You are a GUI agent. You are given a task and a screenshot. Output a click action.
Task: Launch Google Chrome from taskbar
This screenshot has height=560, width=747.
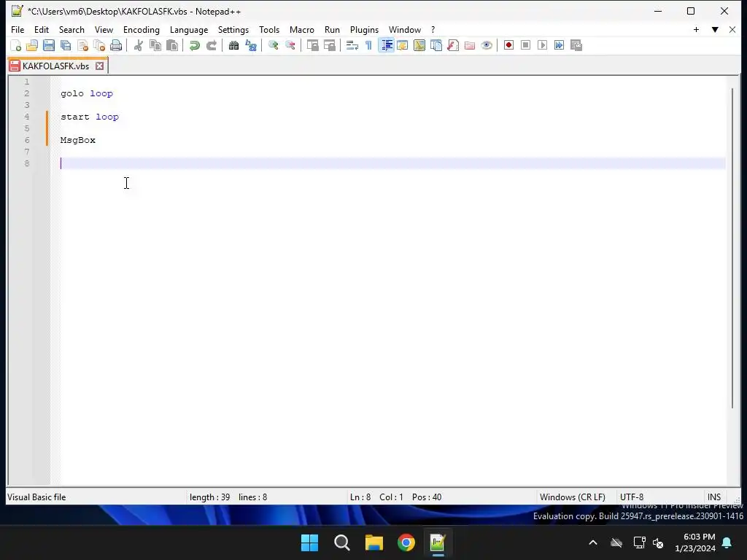[x=406, y=542]
